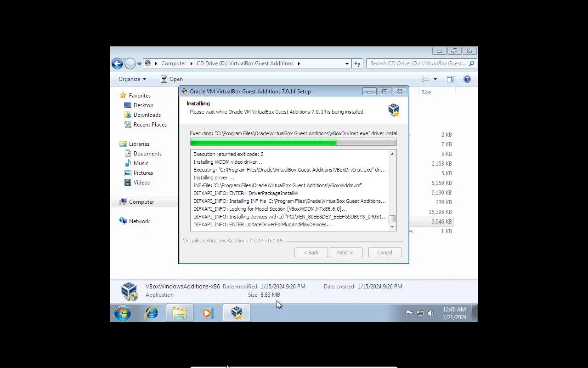Change your view icon in Explorer
Viewport: 588px width, 368px height.
pos(425,79)
